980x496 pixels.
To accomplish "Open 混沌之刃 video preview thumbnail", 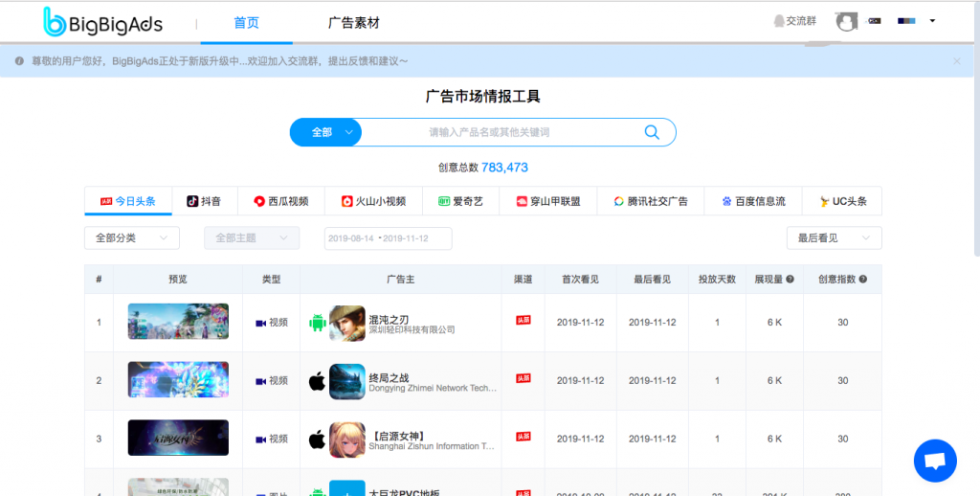I will click(x=178, y=322).
